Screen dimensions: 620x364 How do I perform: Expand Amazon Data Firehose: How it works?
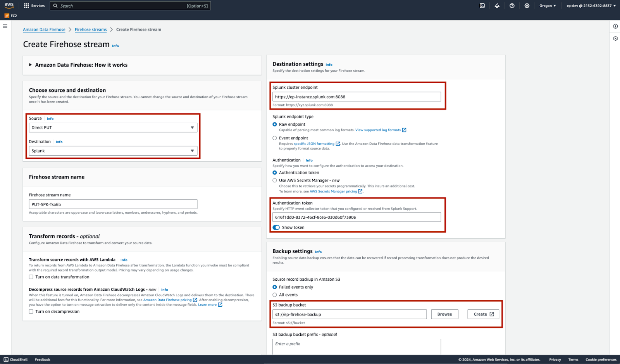click(x=78, y=65)
